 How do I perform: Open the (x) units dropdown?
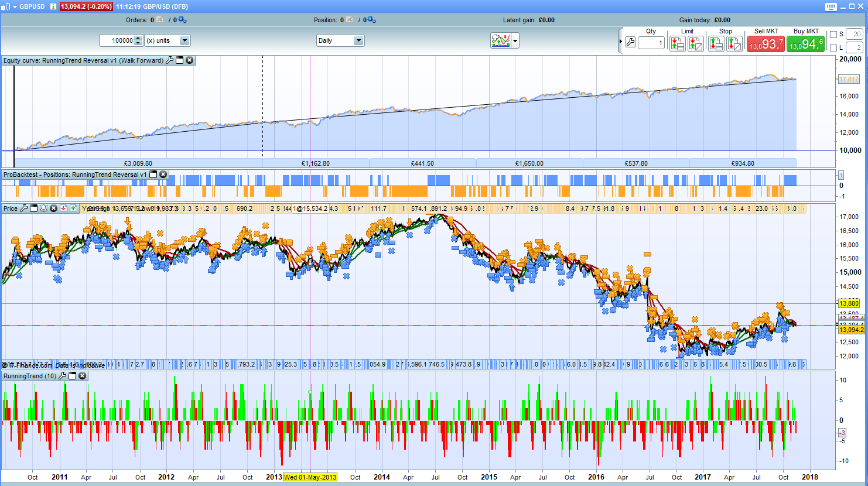point(184,40)
